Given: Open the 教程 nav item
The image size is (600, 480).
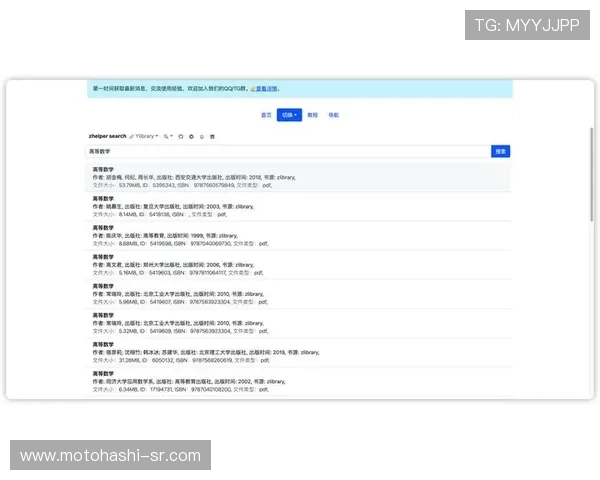Looking at the screenshot, I should pyautogui.click(x=313, y=115).
